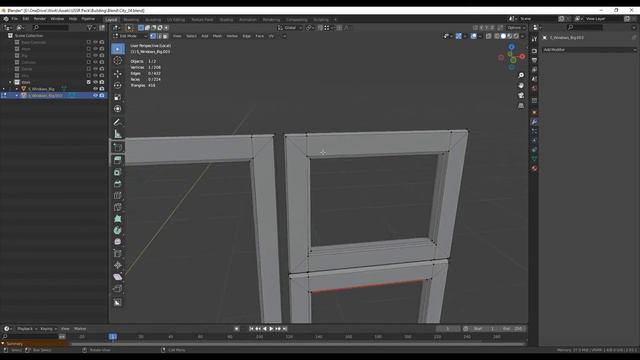The image size is (640, 360).
Task: Pick the Poly Build tool
Action: point(118,219)
